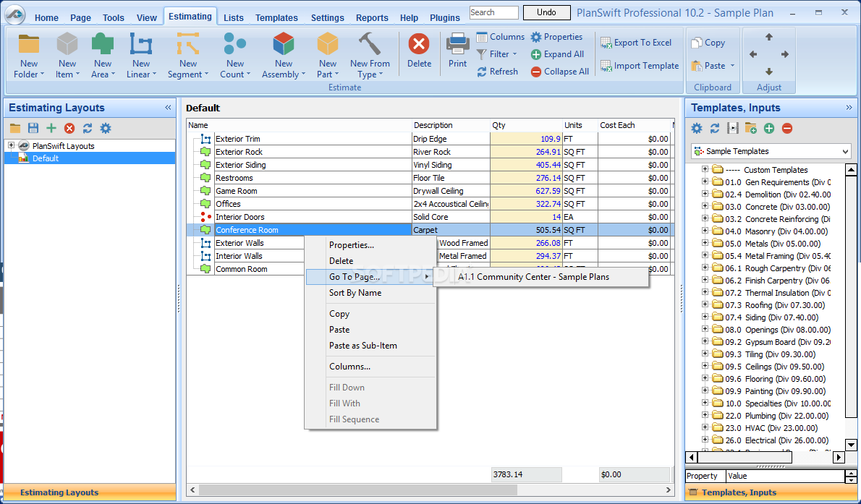Collapse the Templates, Inputs panel chevron
The image size is (861, 504).
(x=849, y=108)
